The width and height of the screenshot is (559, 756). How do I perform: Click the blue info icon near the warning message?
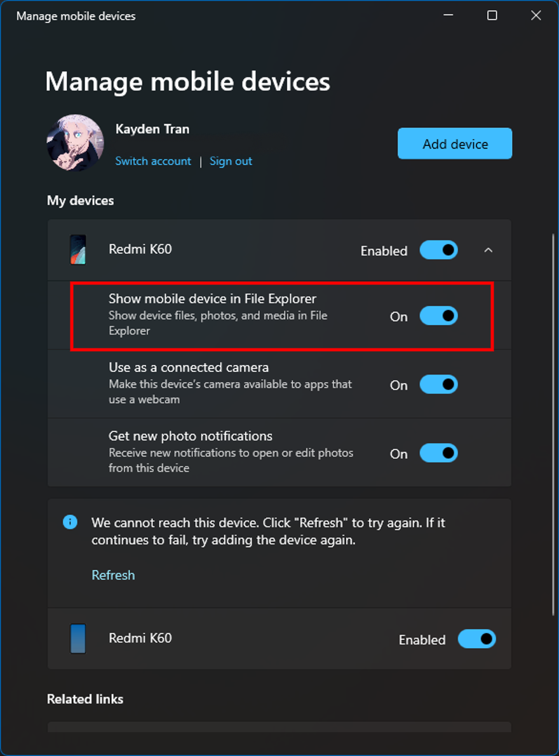coord(71,522)
